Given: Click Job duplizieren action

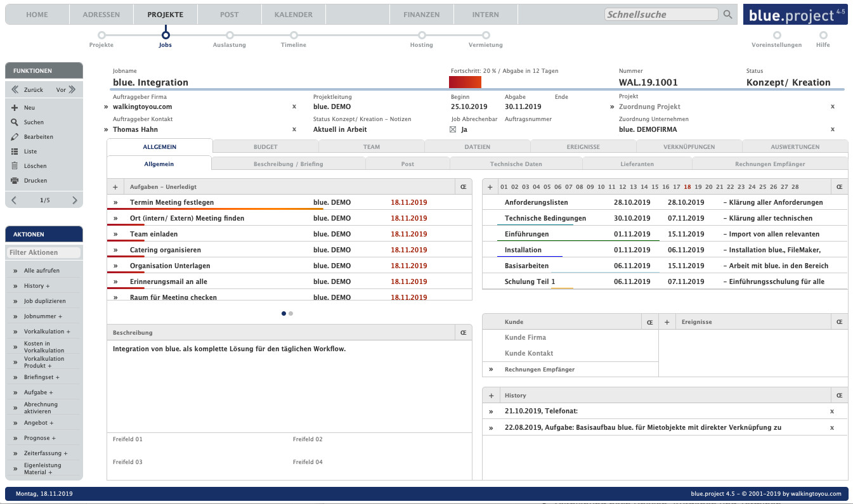Looking at the screenshot, I should (44, 301).
